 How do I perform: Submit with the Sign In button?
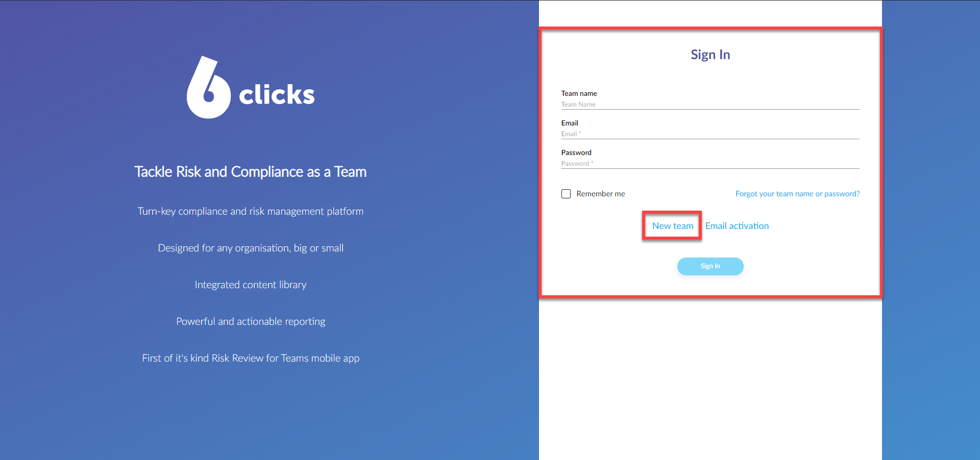[710, 266]
